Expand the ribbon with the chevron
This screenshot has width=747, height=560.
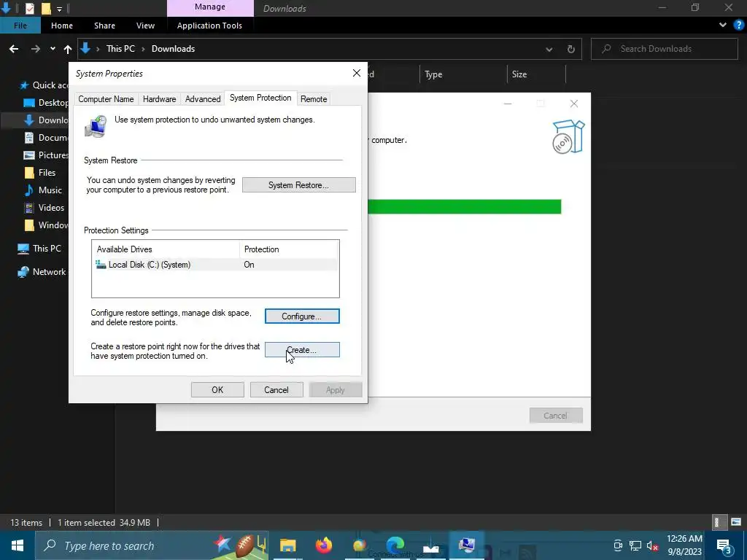click(x=723, y=25)
